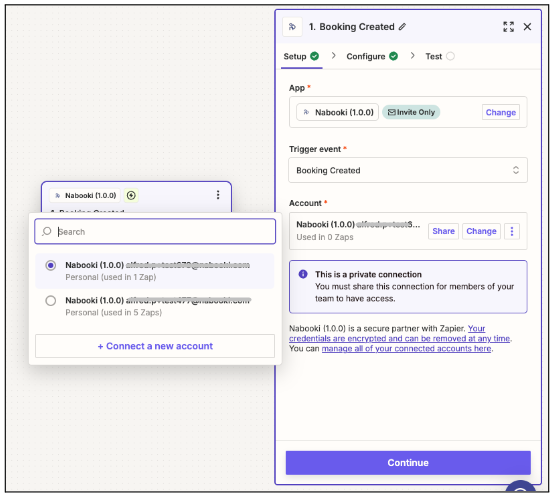This screenshot has width=553, height=497.
Task: Click the info icon in the private connection notice
Action: coord(303,274)
